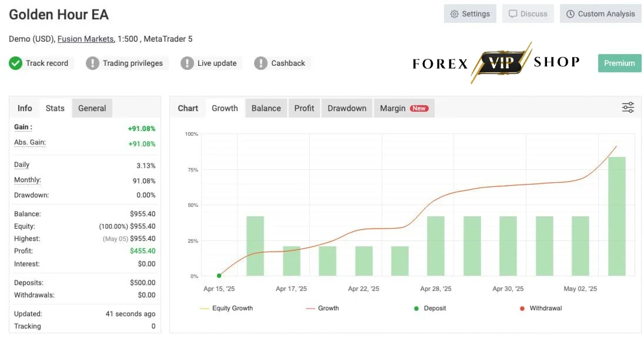Click the Discuss speech bubble icon

513,14
